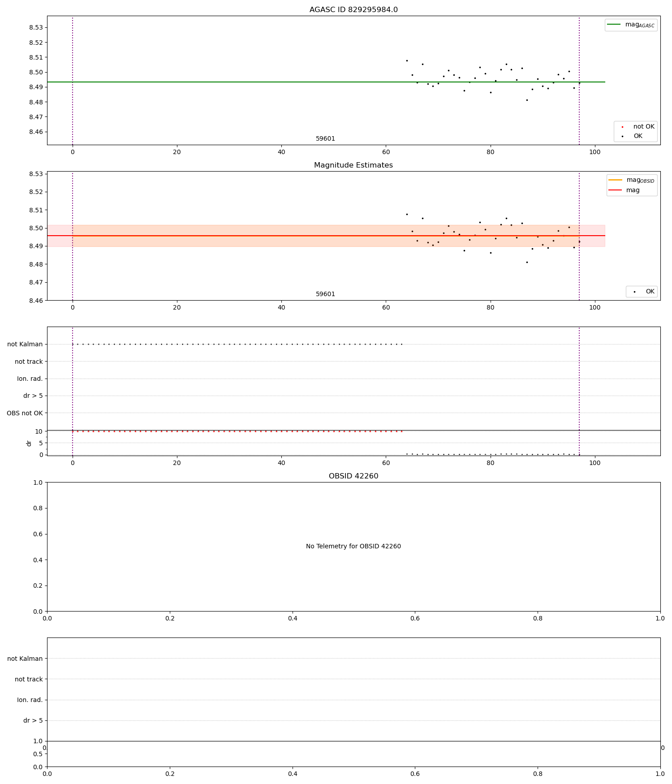The image size is (672, 784).
Task: Click the 'OBSID 42260' plot title
Action: (x=353, y=476)
